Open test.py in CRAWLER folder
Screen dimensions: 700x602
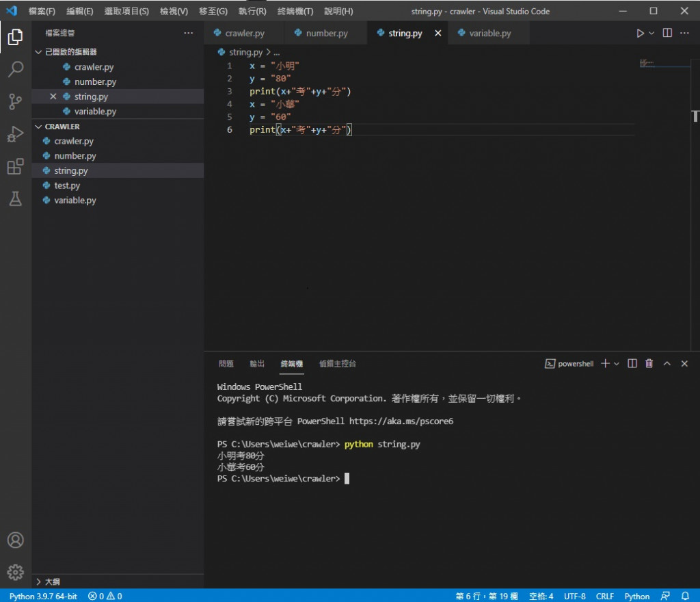pos(118,185)
